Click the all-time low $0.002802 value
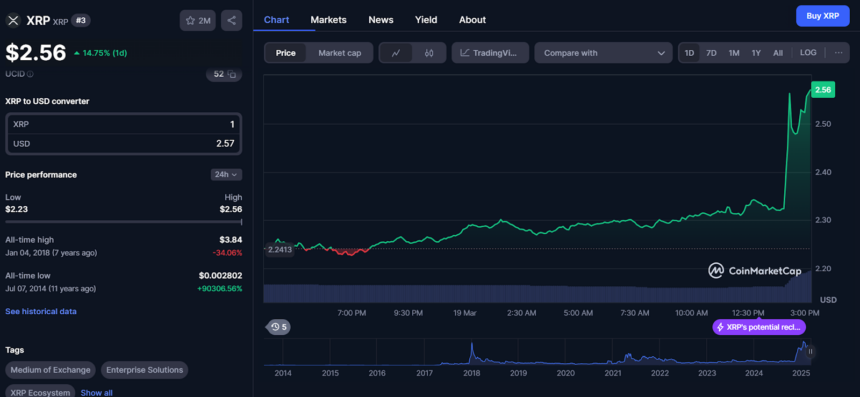This screenshot has height=397, width=860. (220, 275)
